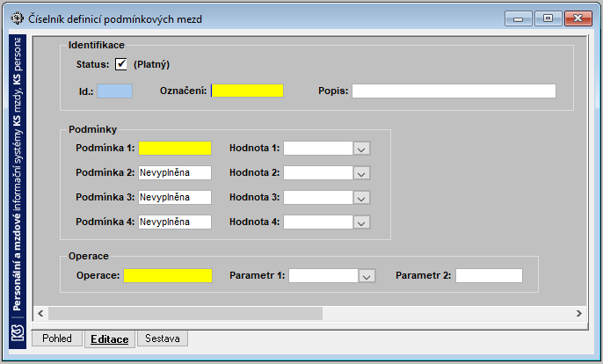Viewport: 603px width, 364px height.
Task: Click the Hodnota 3 combo text box
Action: click(x=318, y=198)
